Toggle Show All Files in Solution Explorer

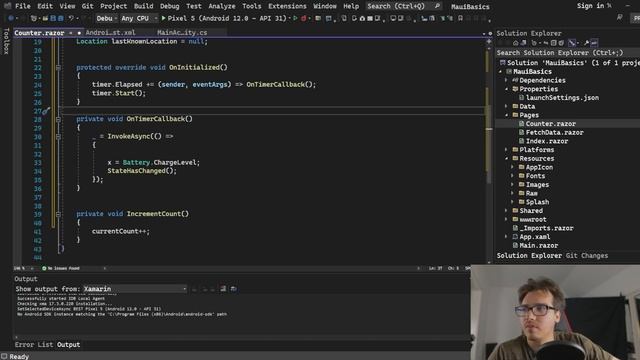[561, 43]
